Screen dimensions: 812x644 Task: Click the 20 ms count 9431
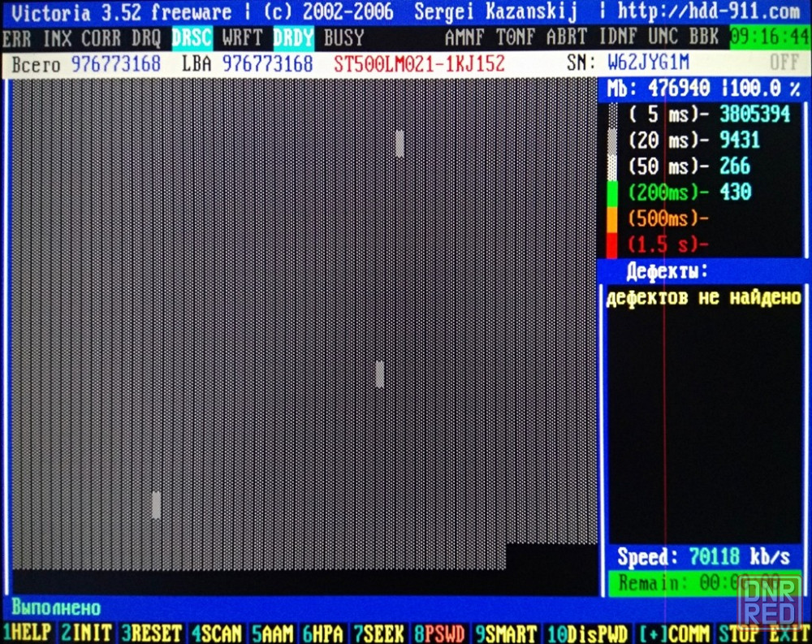coord(740,140)
